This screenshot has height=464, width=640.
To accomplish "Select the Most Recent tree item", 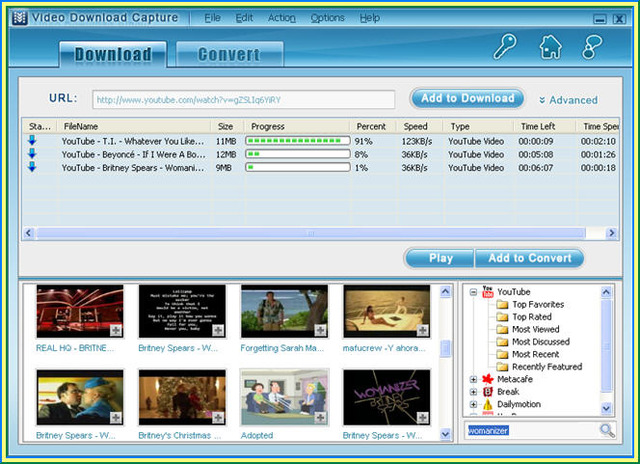I will click(536, 354).
